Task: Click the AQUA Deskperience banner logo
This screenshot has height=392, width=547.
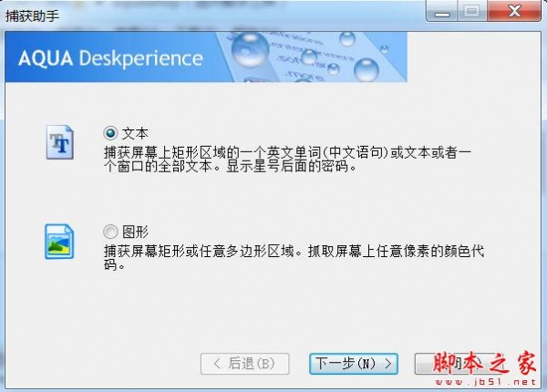Action: [110, 58]
